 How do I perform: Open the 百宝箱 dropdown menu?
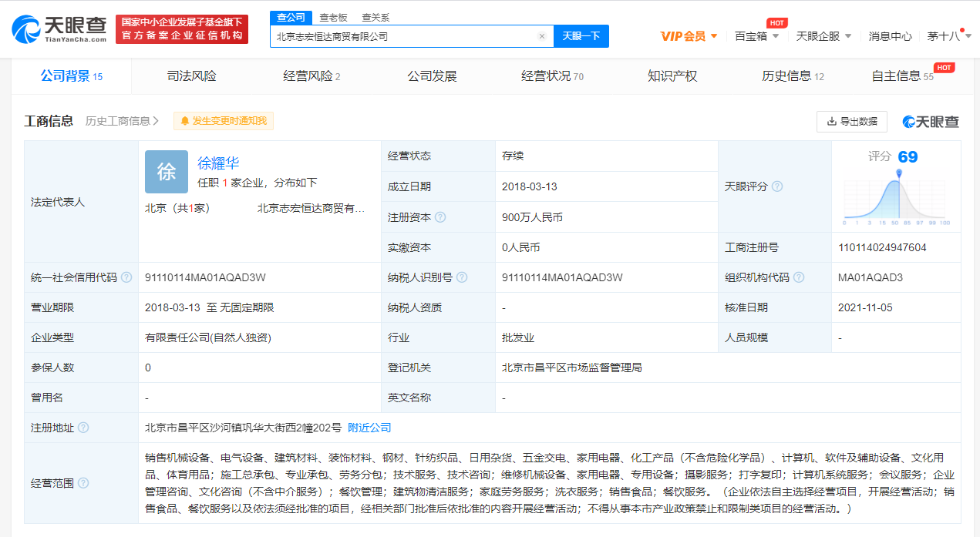click(756, 36)
